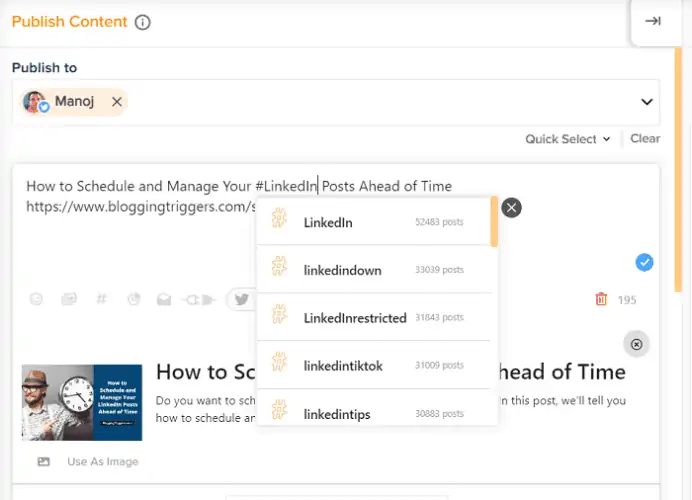Image resolution: width=692 pixels, height=500 pixels.
Task: Select LinkedIn hashtag suggestion
Action: [x=373, y=222]
